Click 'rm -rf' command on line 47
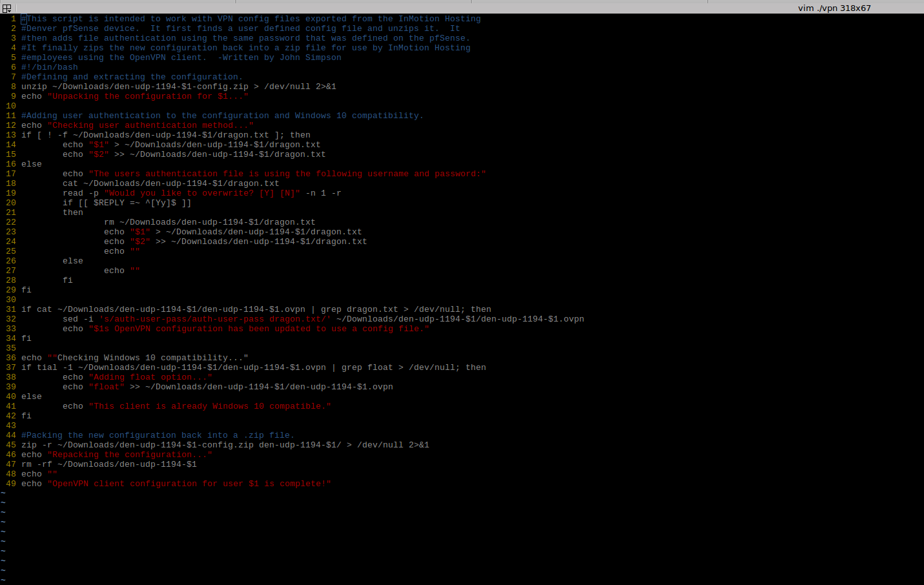 pos(36,464)
